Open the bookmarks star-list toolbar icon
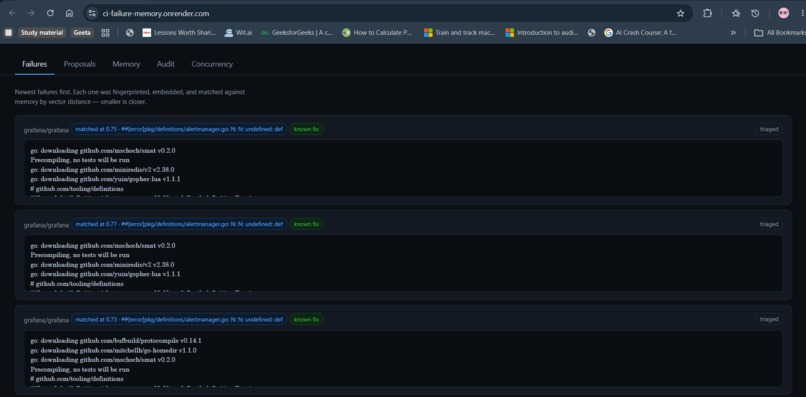Viewport: 806px width, 397px height. pyautogui.click(x=736, y=13)
